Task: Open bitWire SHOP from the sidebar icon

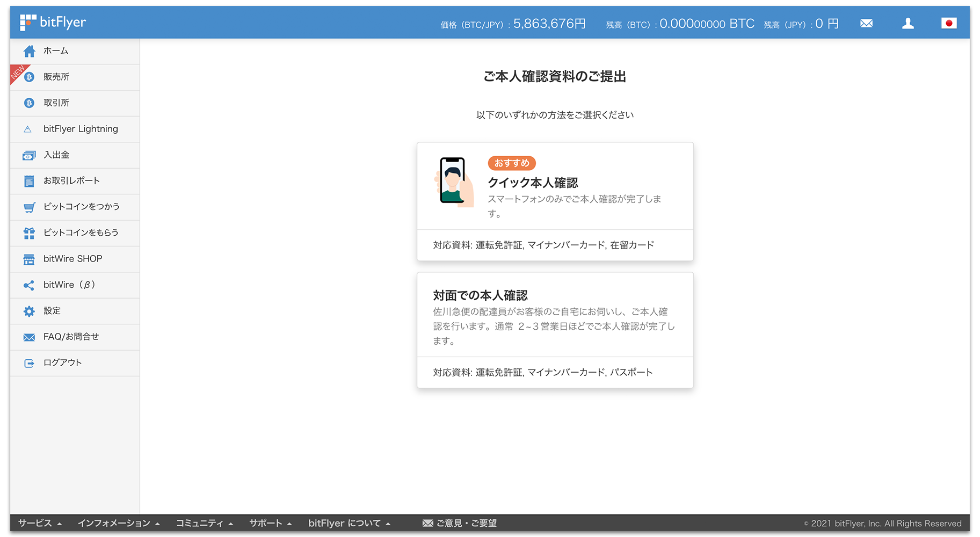Action: 29,259
